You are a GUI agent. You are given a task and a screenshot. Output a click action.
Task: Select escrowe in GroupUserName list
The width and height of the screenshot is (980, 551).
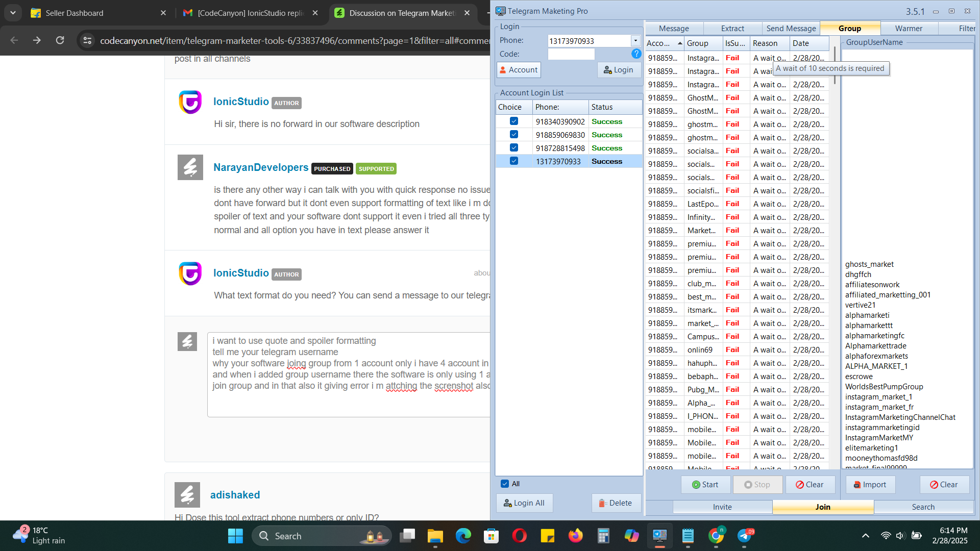point(859,377)
